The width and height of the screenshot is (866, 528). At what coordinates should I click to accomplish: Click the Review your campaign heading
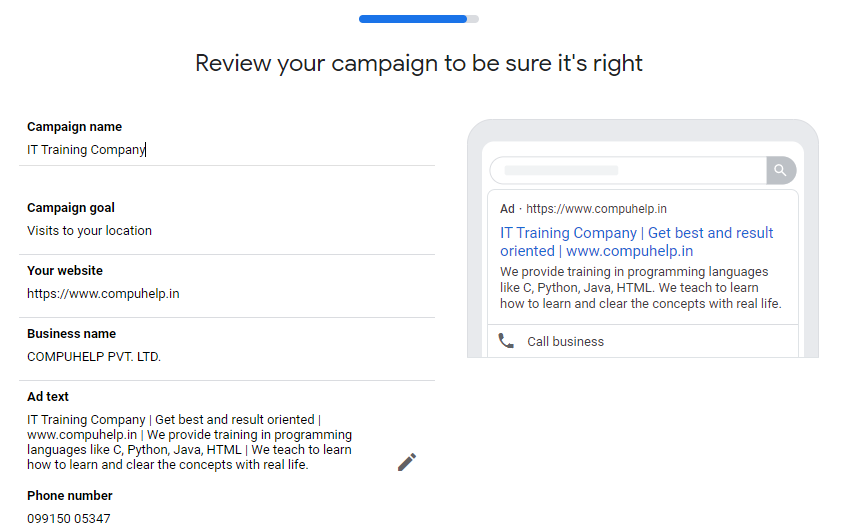[x=418, y=64]
